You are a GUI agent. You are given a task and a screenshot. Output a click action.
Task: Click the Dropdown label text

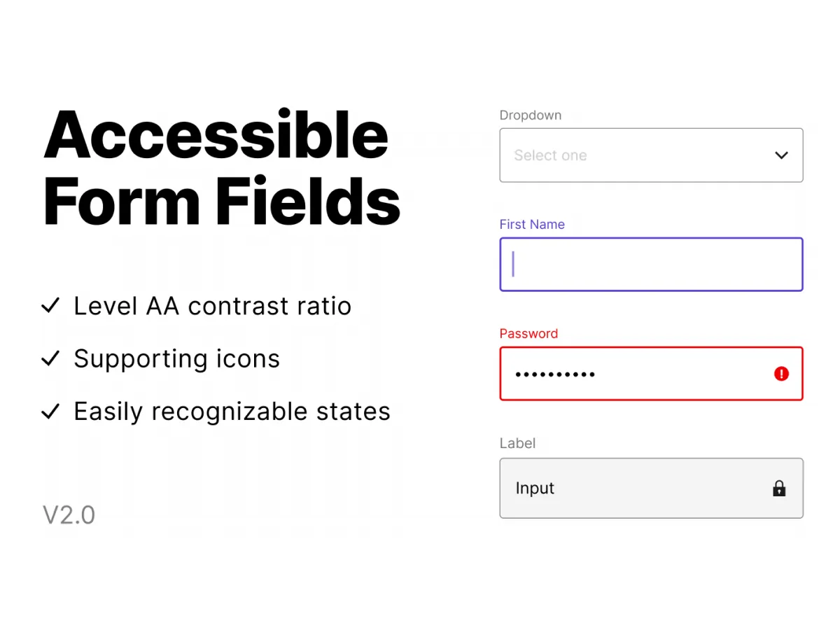coord(530,115)
